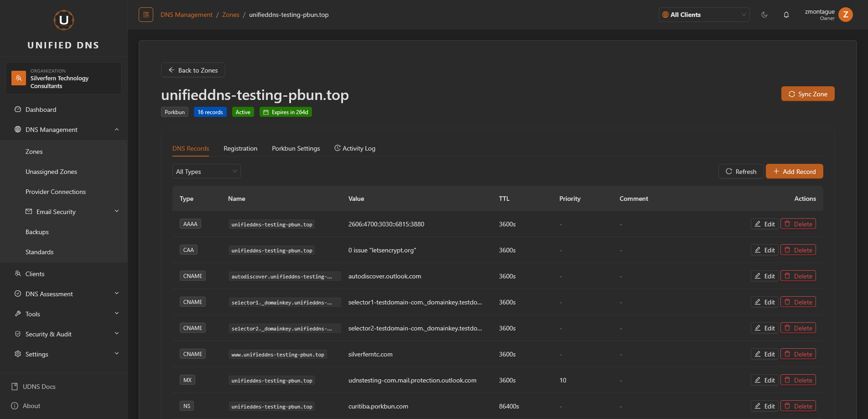868x419 pixels.
Task: Click the sidebar collapse menu icon
Action: pyautogui.click(x=146, y=15)
